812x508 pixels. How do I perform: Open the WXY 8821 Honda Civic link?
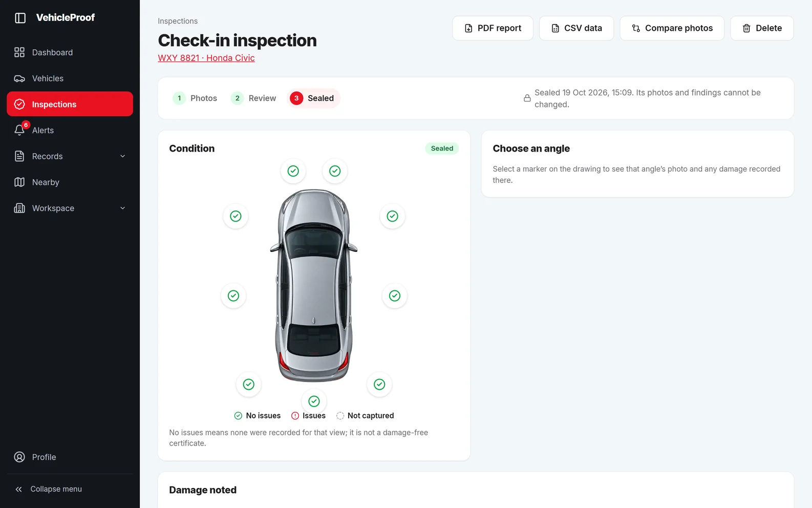tap(206, 58)
